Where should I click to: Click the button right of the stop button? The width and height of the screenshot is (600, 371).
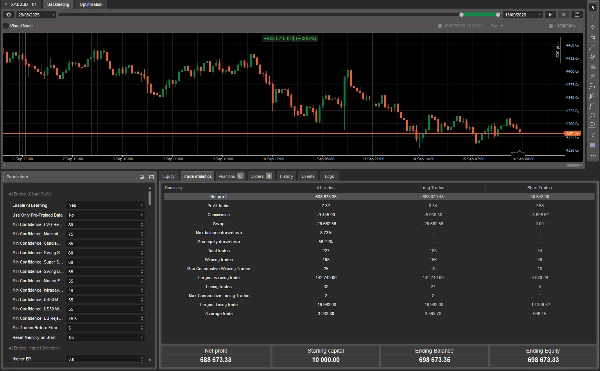tap(577, 15)
